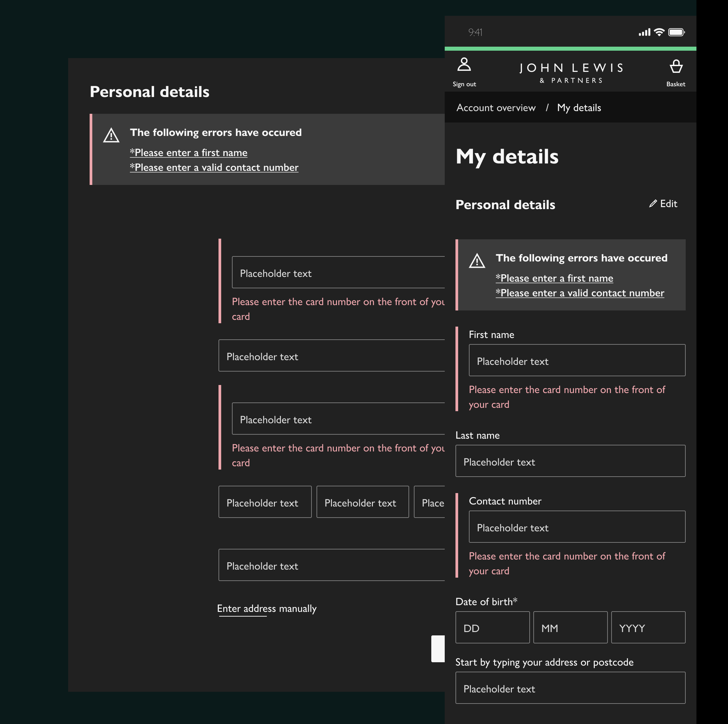
Task: Click the DD date of birth field
Action: coord(492,628)
